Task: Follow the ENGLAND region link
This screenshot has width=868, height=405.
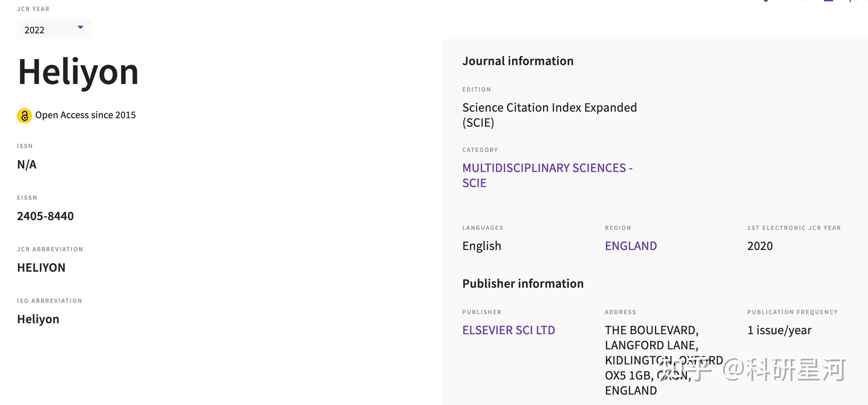Action: (x=630, y=246)
